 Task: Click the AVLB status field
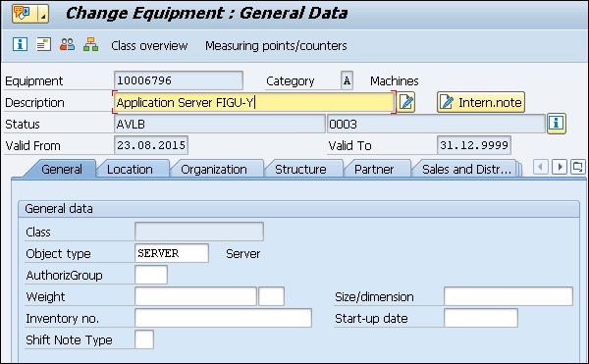[219, 124]
